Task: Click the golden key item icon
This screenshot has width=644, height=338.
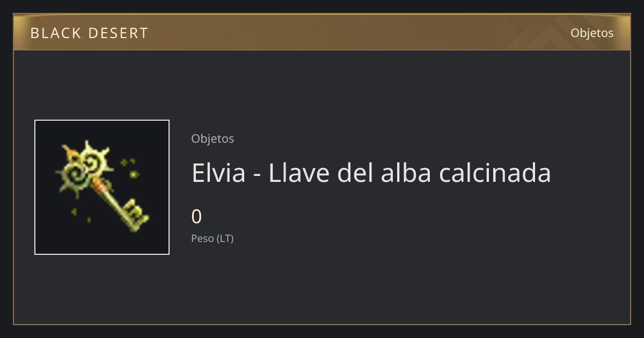Action: [103, 187]
